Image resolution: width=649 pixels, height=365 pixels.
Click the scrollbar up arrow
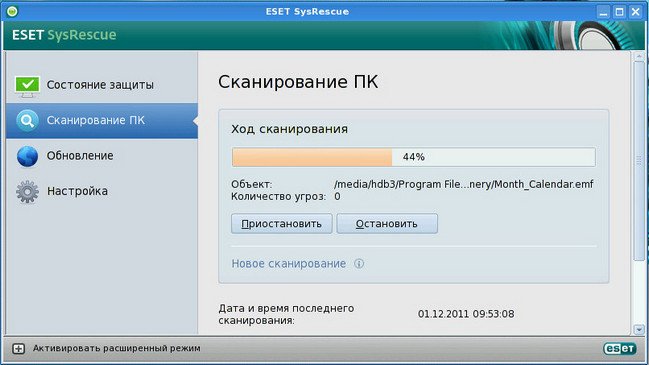639,56
